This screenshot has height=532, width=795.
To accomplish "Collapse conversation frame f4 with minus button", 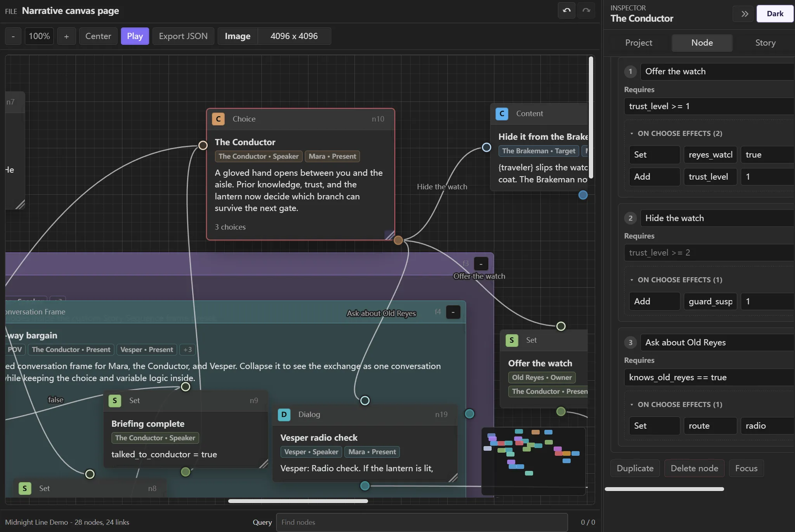I will [453, 312].
